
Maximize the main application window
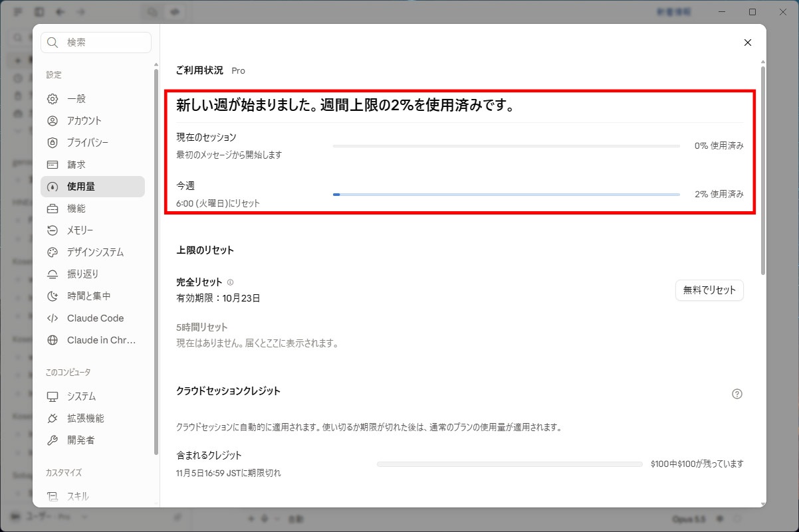point(752,12)
